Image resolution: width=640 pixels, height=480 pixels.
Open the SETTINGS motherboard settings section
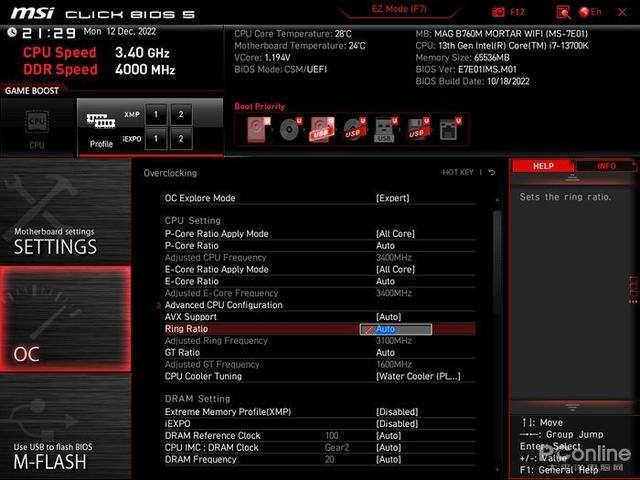pyautogui.click(x=65, y=211)
